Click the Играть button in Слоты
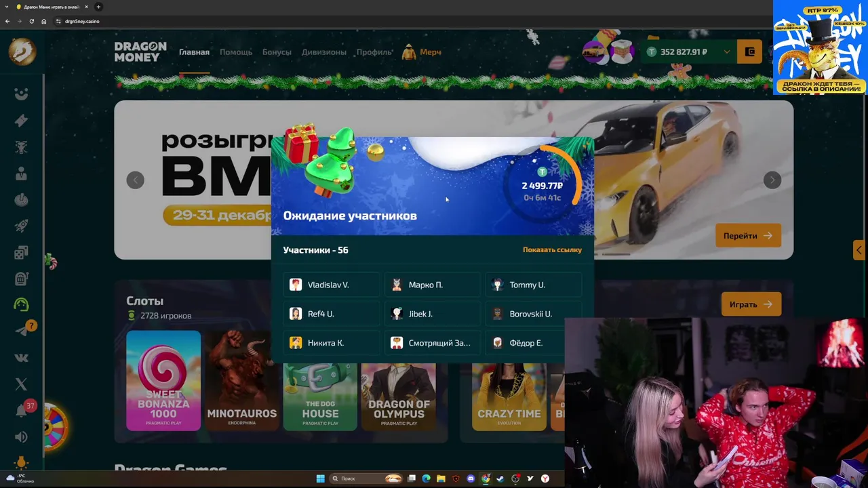868x488 pixels. point(751,304)
